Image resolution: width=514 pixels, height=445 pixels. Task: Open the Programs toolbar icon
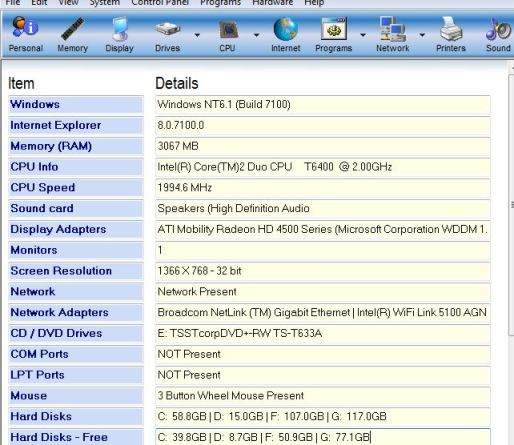[x=334, y=34]
